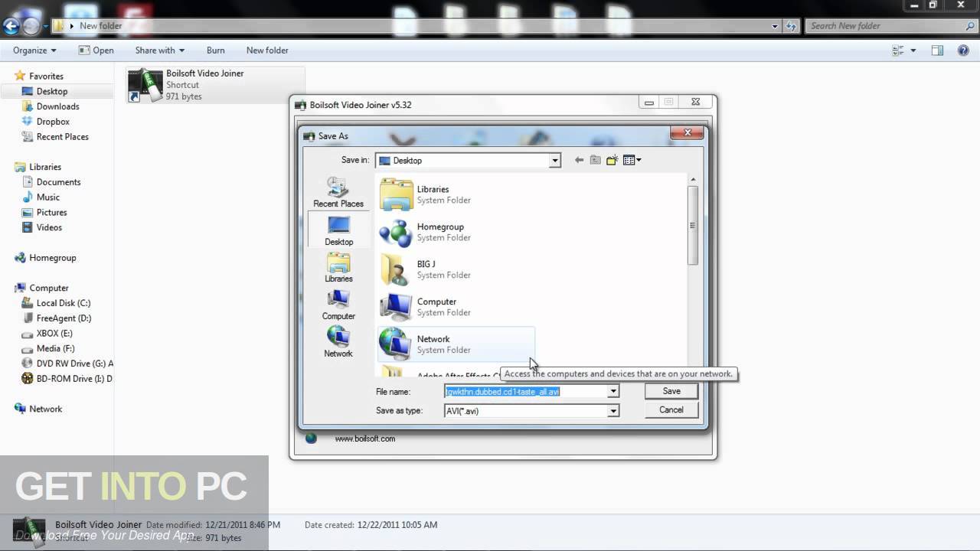Select Libraries header in Explorer navigation pane

point(44,167)
